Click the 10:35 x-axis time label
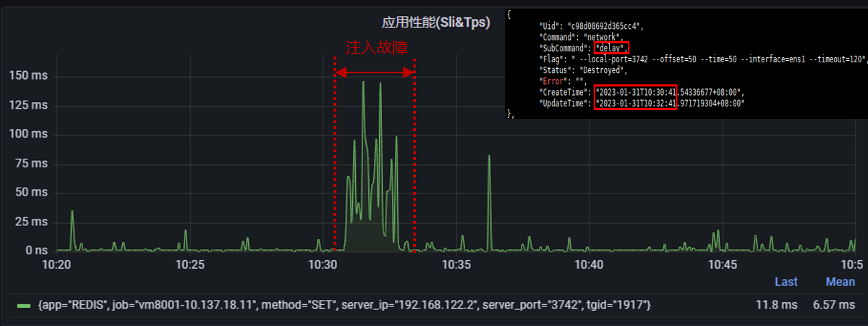The image size is (868, 326). (458, 265)
